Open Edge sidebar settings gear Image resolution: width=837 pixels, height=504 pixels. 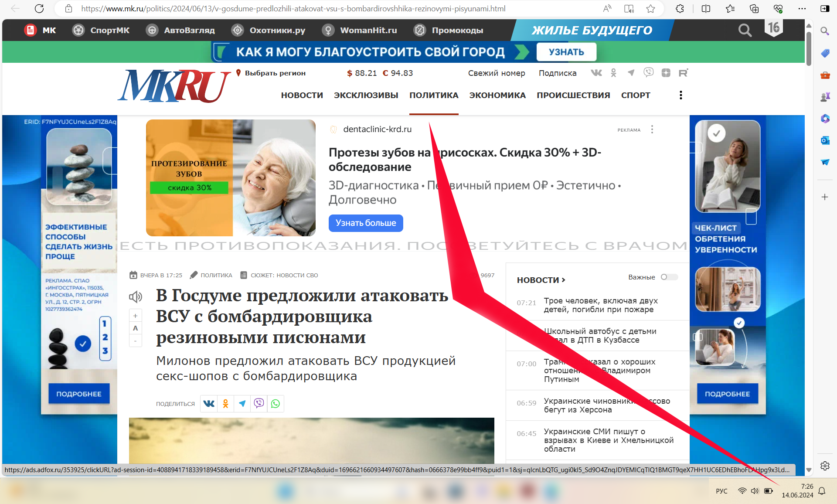click(824, 466)
